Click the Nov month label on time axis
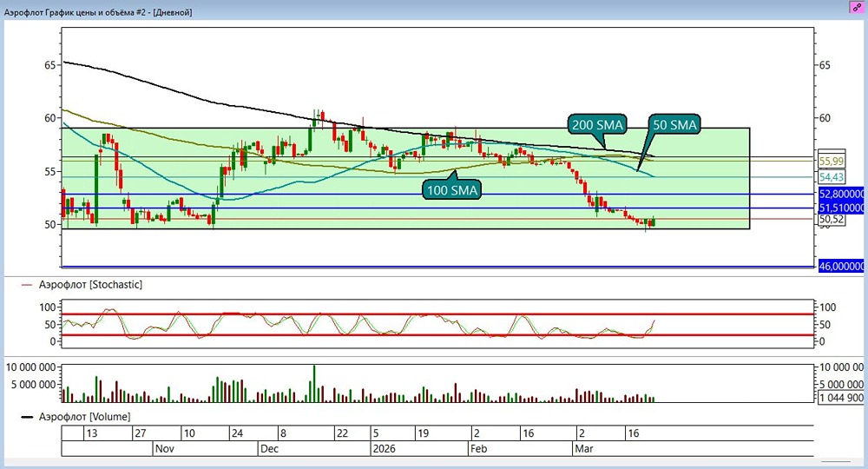The height and width of the screenshot is (469, 868). click(164, 448)
